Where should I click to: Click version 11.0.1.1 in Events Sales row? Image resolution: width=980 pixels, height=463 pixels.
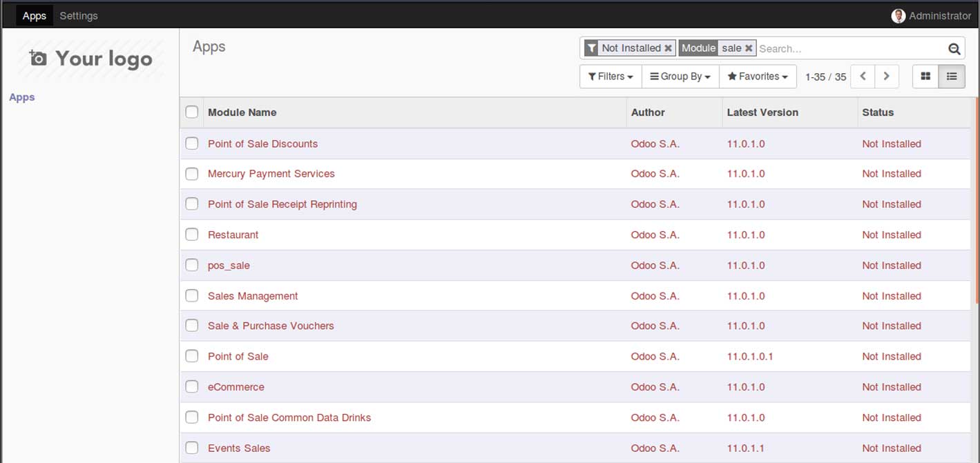[x=746, y=448]
